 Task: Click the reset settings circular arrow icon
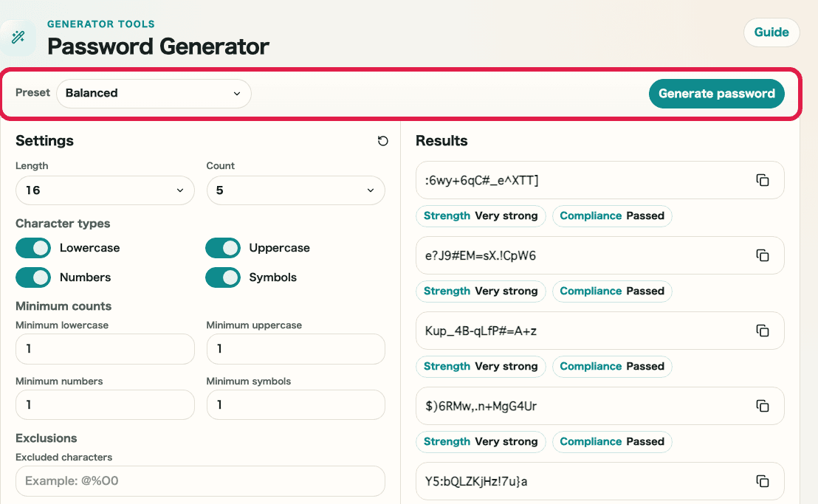[x=382, y=141]
